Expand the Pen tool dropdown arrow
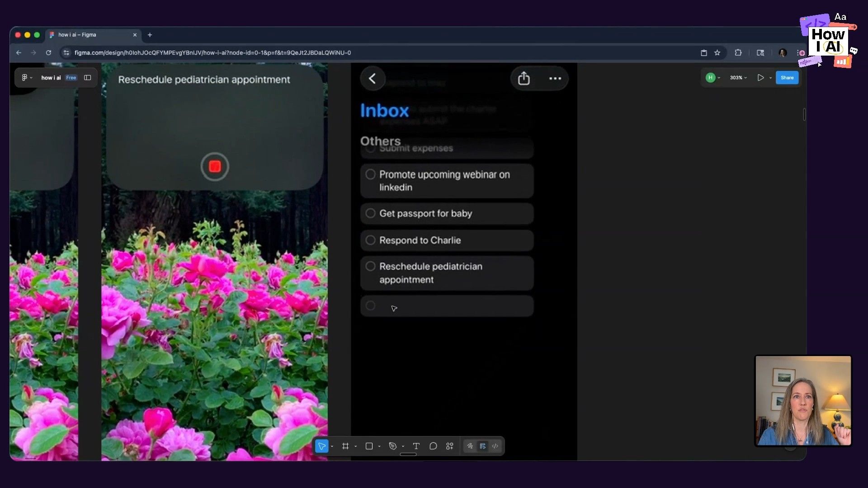The height and width of the screenshot is (488, 868). click(x=403, y=446)
